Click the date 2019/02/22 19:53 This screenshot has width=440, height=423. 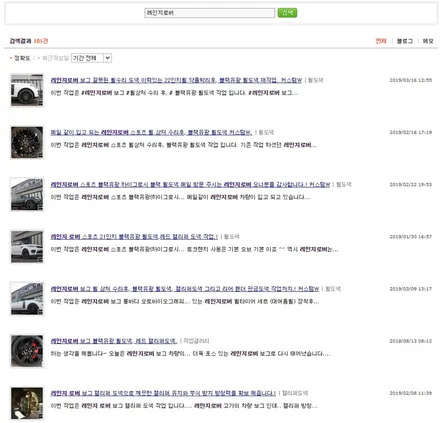411,185
